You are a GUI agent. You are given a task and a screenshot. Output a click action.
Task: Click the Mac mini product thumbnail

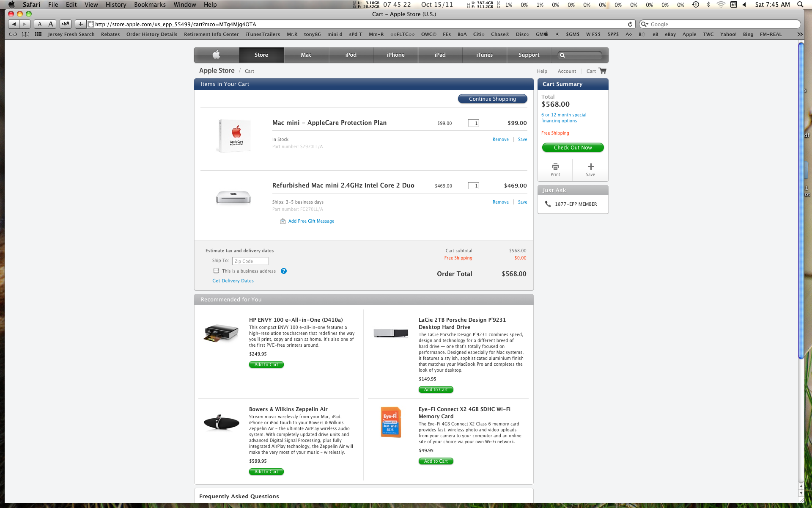[x=233, y=197]
